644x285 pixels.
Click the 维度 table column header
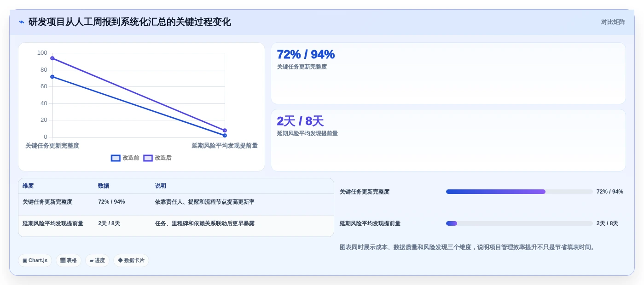(x=28, y=186)
